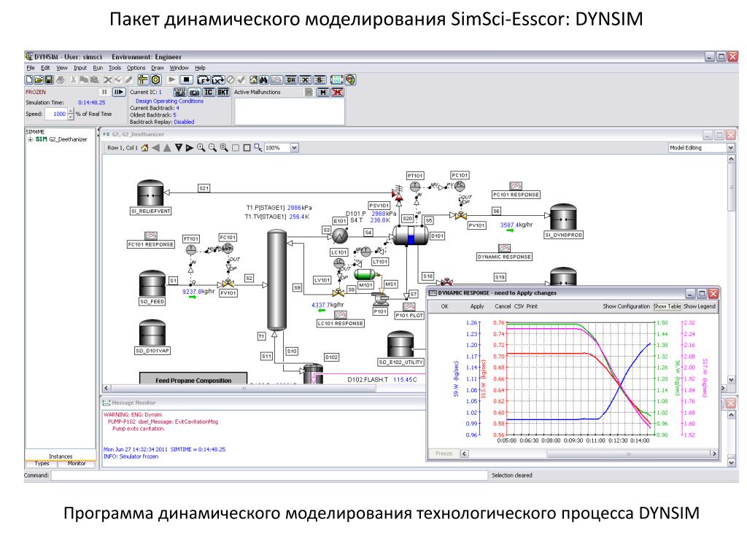Click the Freeze button below the chart
Image resolution: width=747 pixels, height=560 pixels.
[x=444, y=454]
